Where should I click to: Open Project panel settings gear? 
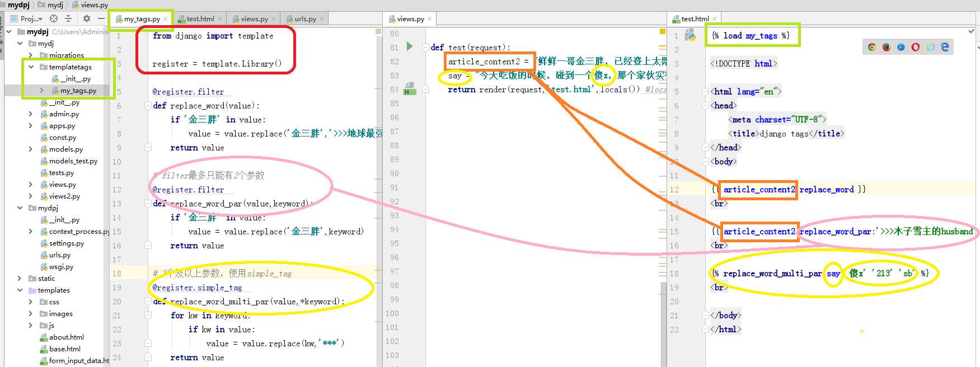click(86, 18)
